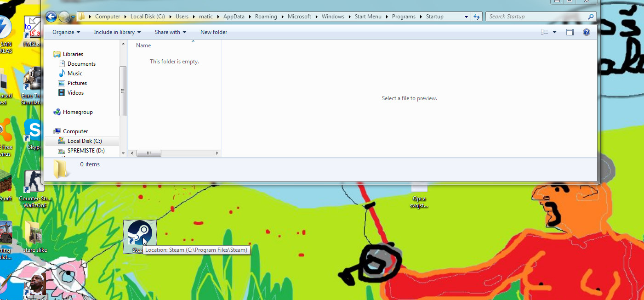This screenshot has width=644, height=300.
Task: Click file list horizontal scrollbar thumb
Action: coord(148,153)
